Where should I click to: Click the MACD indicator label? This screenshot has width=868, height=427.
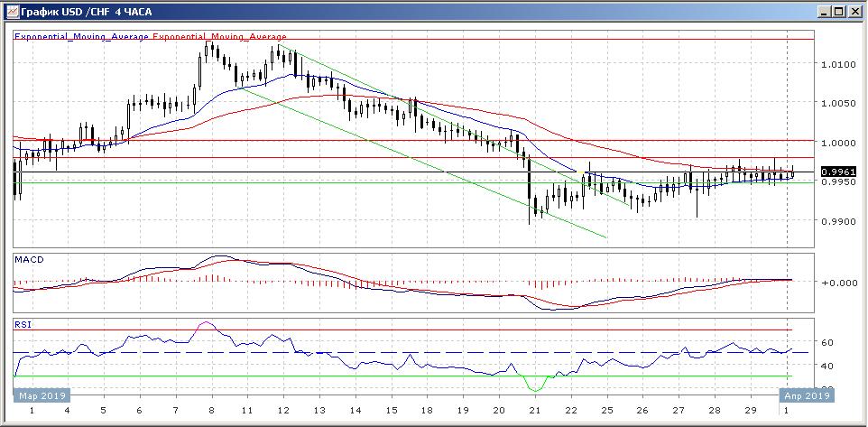point(30,259)
